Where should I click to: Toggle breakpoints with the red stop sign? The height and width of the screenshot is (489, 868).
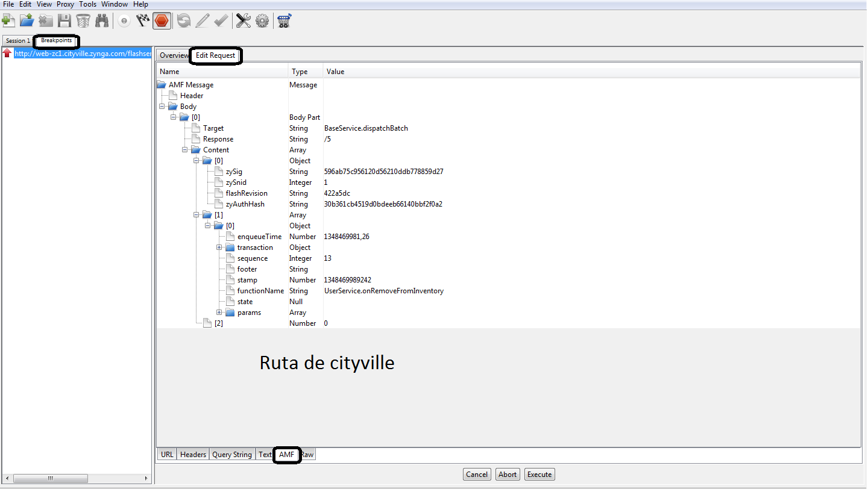(x=162, y=21)
